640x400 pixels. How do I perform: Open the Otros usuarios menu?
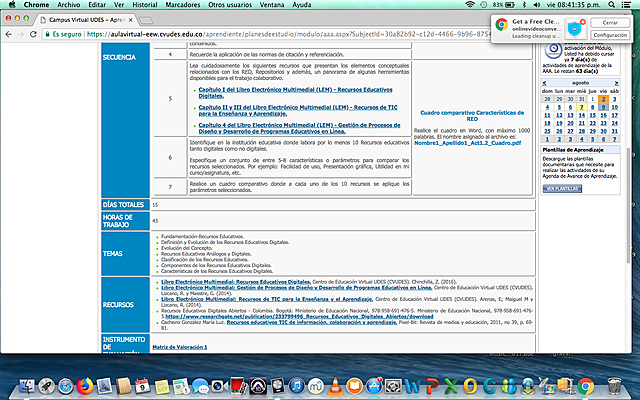click(230, 4)
